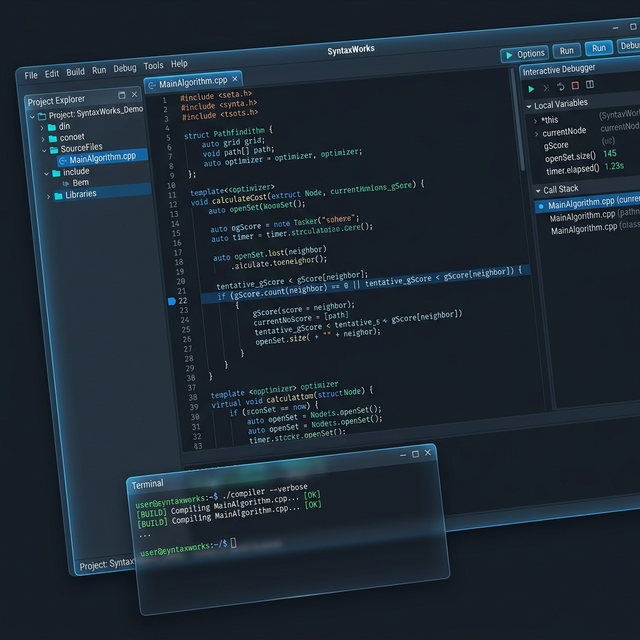Expand the din folder in Project Explorer

(41, 127)
